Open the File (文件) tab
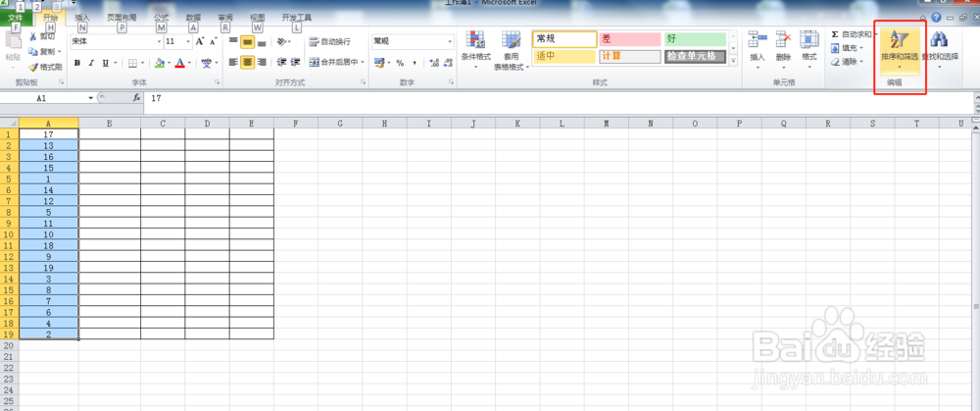This screenshot has width=980, height=411. (15, 18)
